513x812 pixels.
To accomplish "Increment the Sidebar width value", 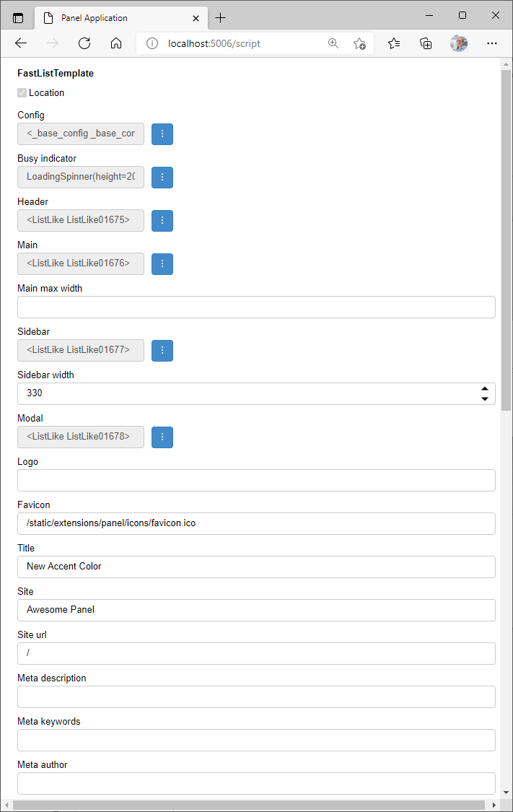I will pyautogui.click(x=485, y=389).
